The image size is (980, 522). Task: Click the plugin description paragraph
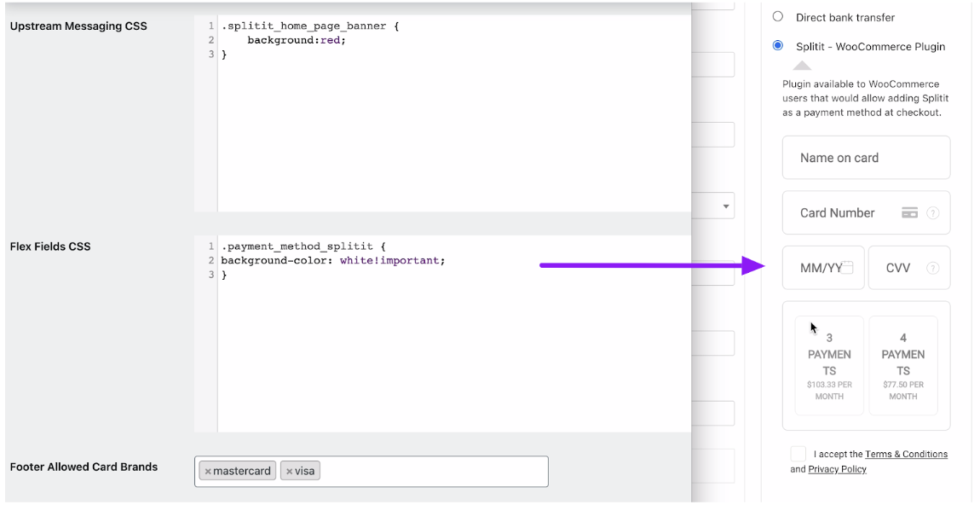pos(866,98)
